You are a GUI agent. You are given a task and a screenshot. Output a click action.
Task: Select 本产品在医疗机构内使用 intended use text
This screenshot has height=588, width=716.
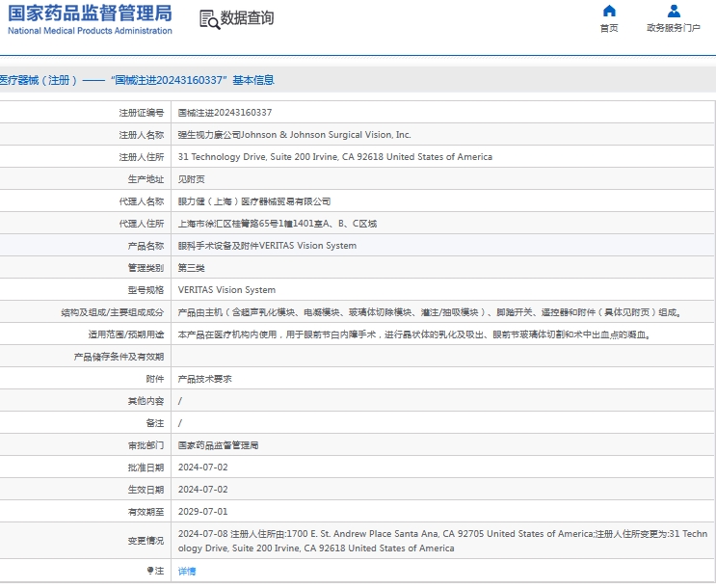click(414, 334)
